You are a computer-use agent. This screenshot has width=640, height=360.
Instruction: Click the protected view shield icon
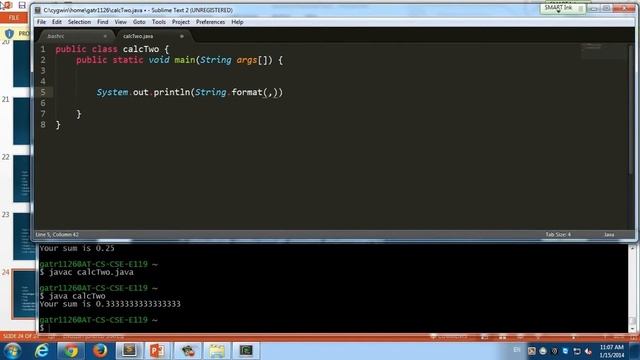[9, 33]
